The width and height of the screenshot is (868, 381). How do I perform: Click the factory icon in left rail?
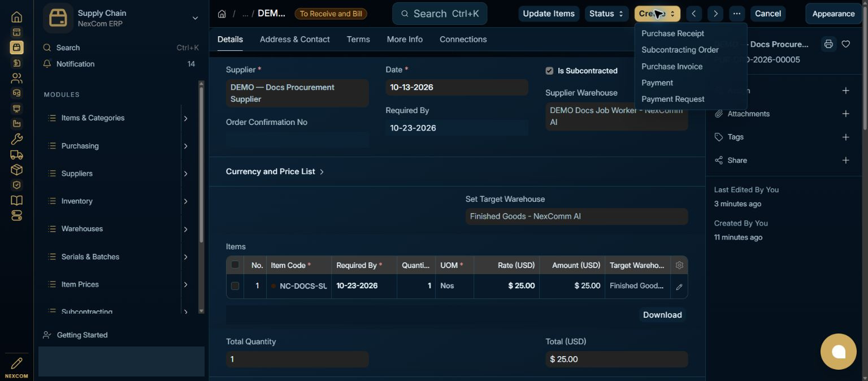coord(16,124)
